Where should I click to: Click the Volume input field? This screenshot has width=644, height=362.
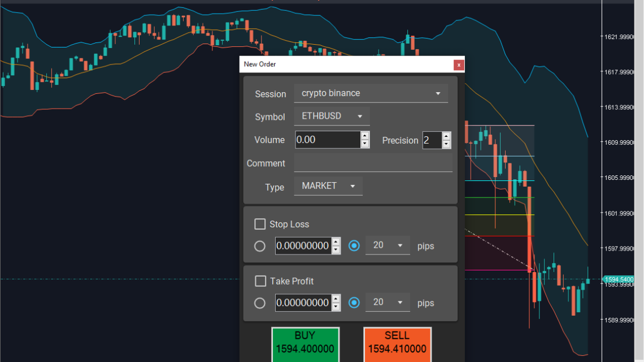click(x=327, y=140)
